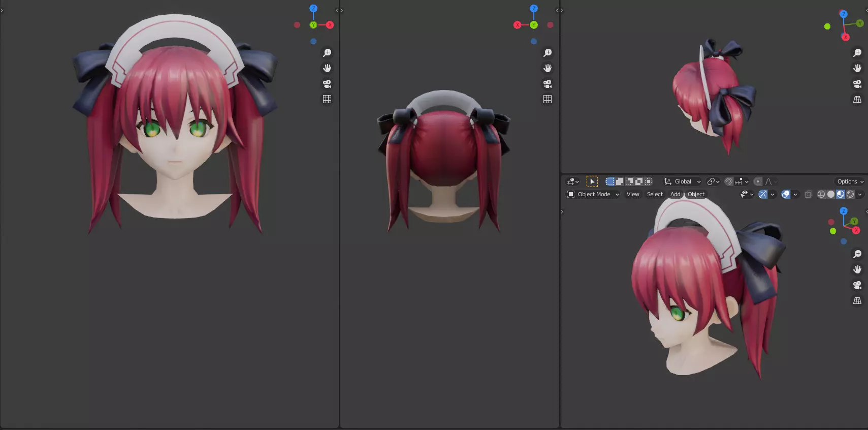Image resolution: width=868 pixels, height=430 pixels.
Task: Open the shading options dropdown arrow
Action: coord(860,194)
